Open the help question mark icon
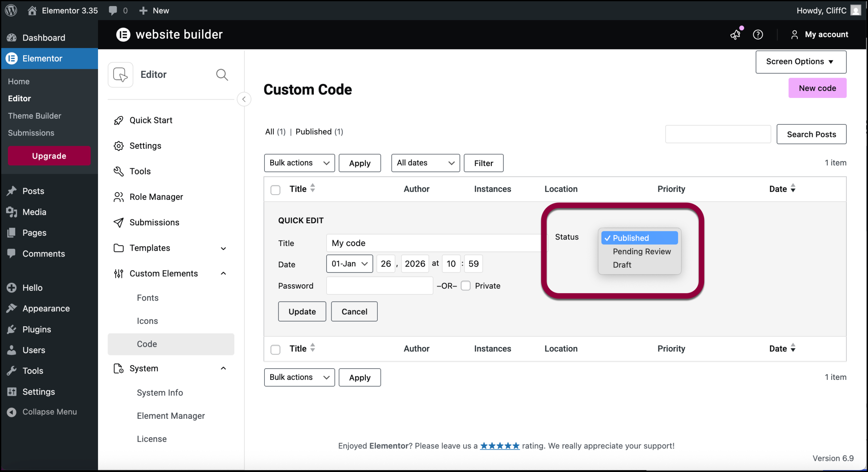868x472 pixels. [758, 35]
